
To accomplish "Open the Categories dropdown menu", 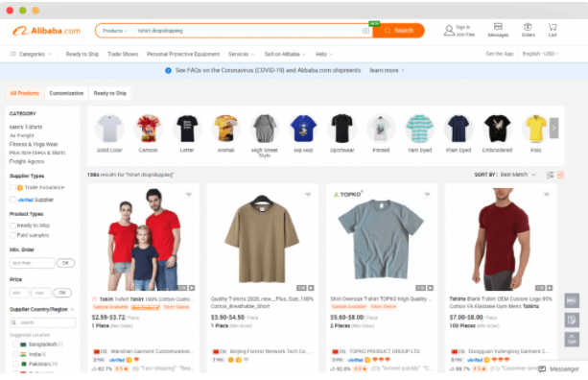I will (x=31, y=54).
